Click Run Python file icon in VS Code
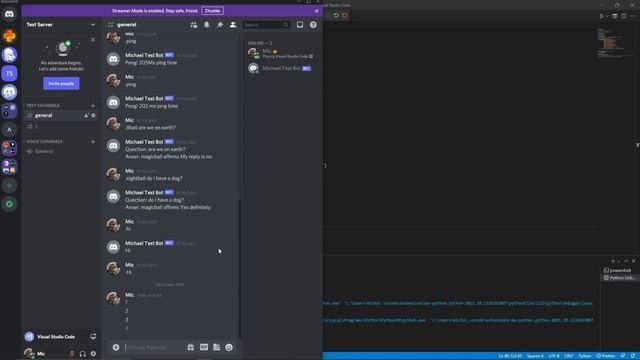 (x=601, y=16)
